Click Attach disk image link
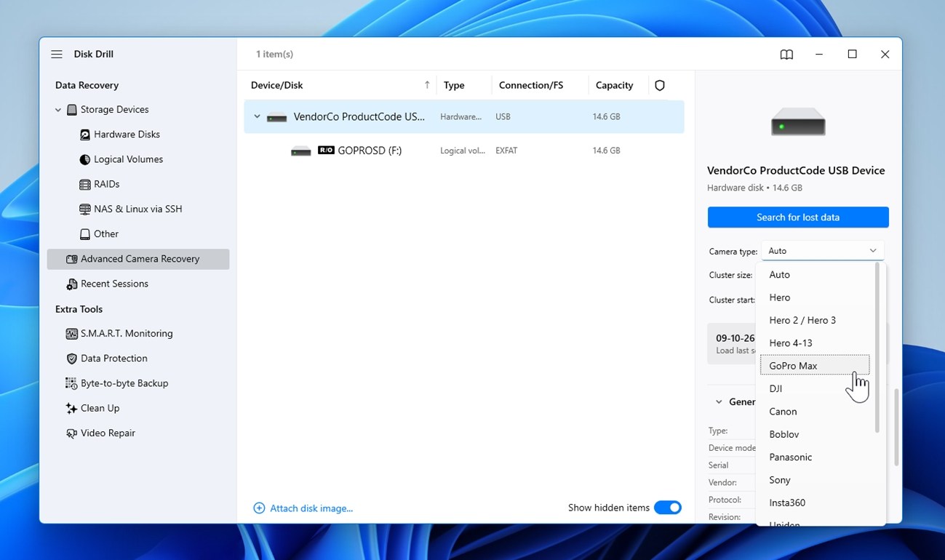Screen dimensions: 945x560 pyautogui.click(x=311, y=508)
